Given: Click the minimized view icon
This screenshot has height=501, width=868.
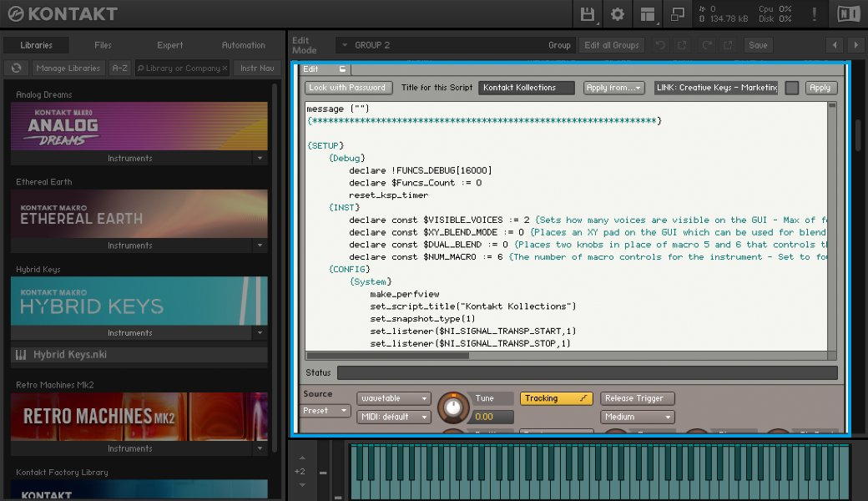Looking at the screenshot, I should click(x=677, y=14).
